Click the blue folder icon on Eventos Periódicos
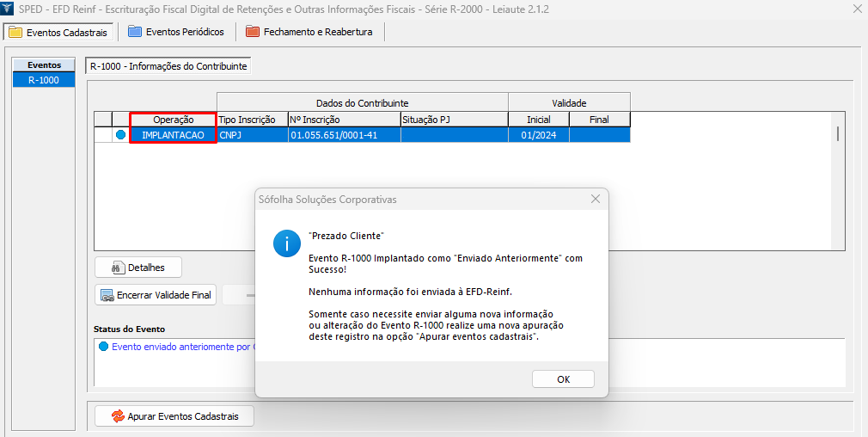The width and height of the screenshot is (868, 437). pyautogui.click(x=135, y=32)
